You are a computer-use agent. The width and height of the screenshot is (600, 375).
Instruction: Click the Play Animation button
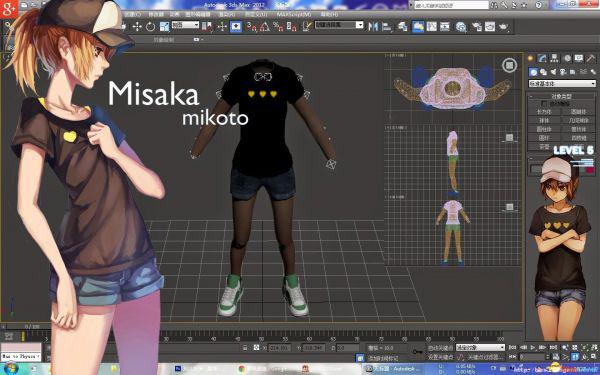[x=533, y=347]
